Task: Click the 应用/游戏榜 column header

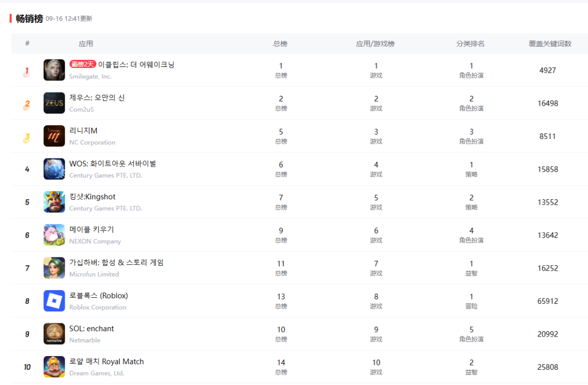Action: [x=375, y=44]
